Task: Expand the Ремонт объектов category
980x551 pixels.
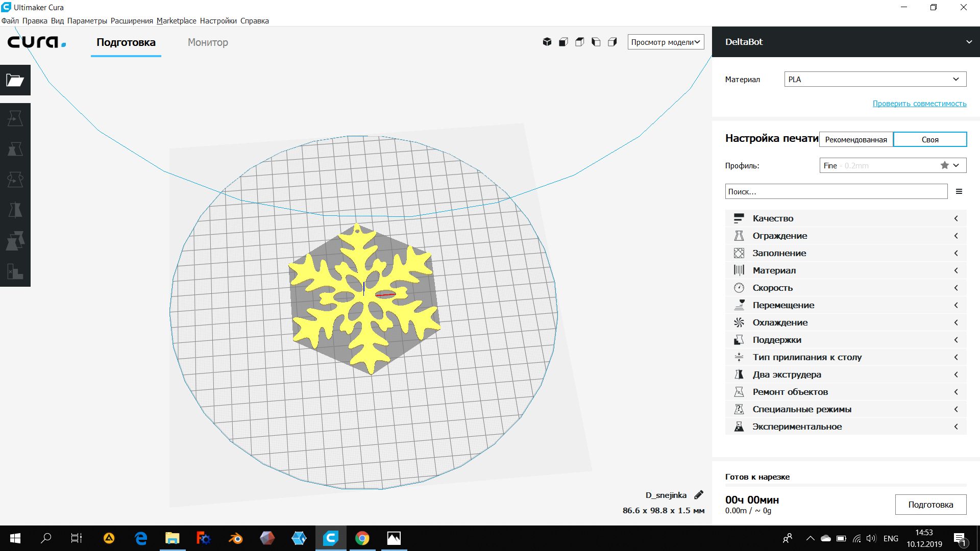Action: pyautogui.click(x=846, y=392)
